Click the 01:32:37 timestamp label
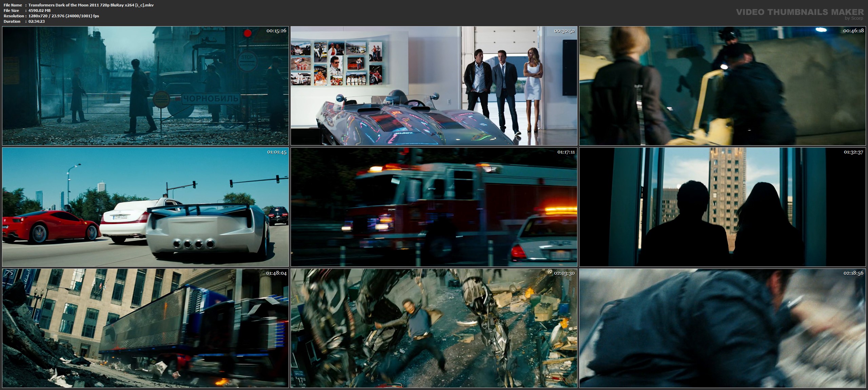The height and width of the screenshot is (390, 868). [x=853, y=152]
